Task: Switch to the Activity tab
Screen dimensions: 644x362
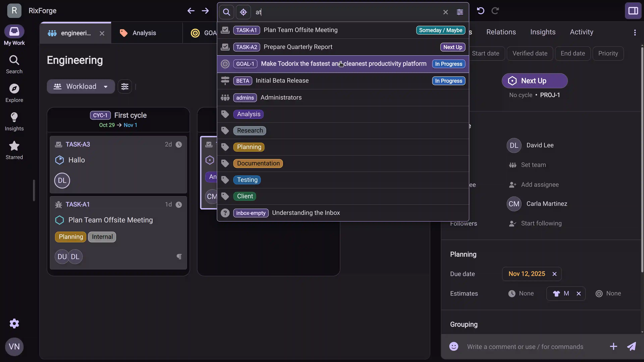Action: click(x=581, y=32)
